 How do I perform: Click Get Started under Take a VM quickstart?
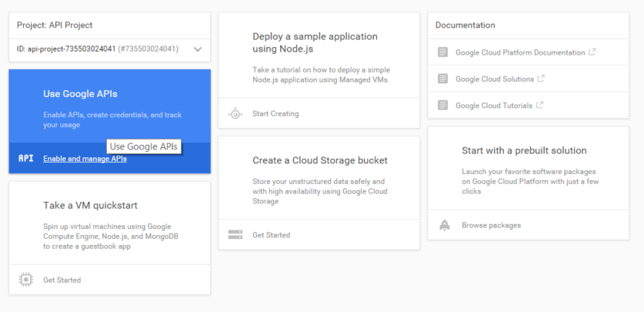tap(62, 280)
